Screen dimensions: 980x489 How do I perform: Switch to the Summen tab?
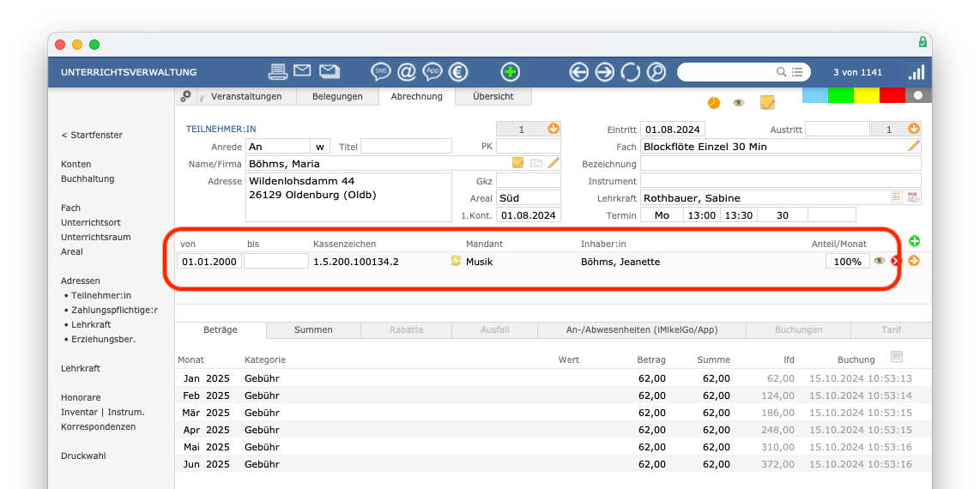[x=314, y=329]
